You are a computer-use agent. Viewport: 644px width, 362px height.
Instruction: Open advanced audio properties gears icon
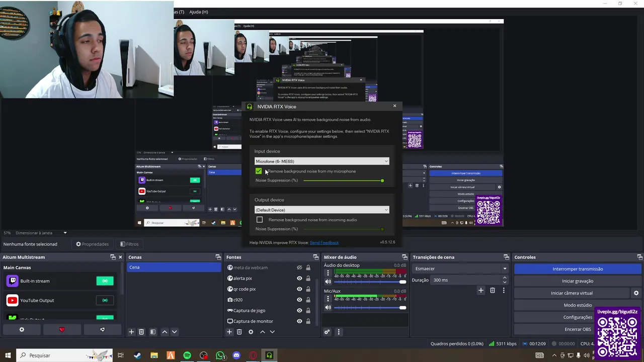327,332
